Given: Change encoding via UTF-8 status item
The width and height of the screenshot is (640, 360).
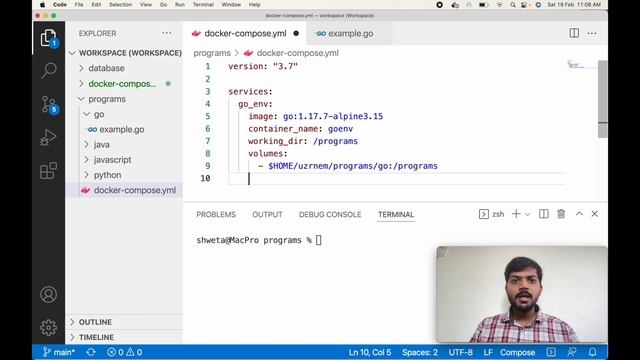Looking at the screenshot, I should pos(460,352).
